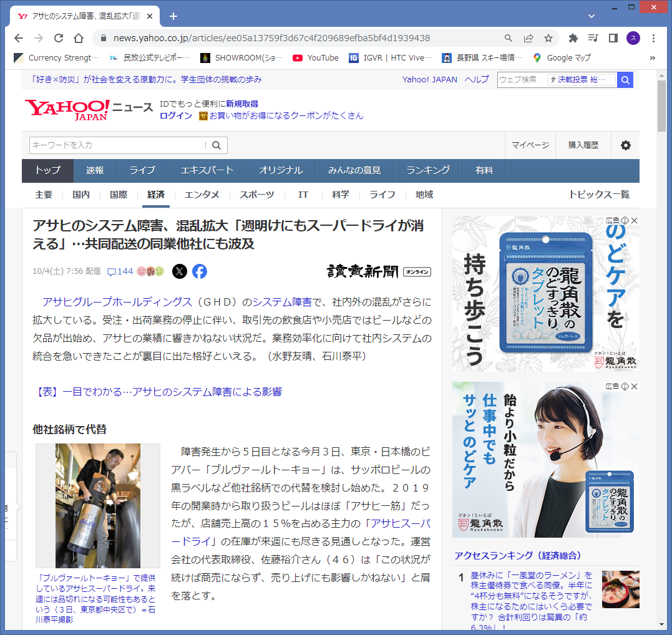Viewport: 672px width, 635px height.
Task: Click the ログイン link
Action: [x=176, y=115]
